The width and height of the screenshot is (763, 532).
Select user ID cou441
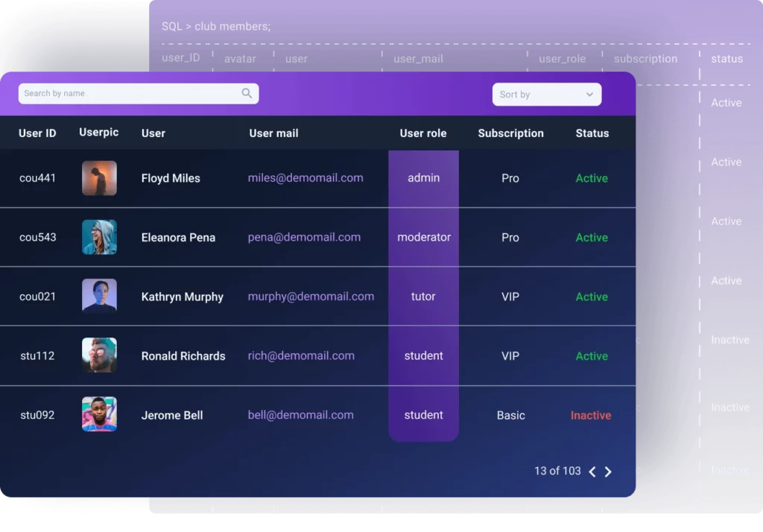coord(37,178)
